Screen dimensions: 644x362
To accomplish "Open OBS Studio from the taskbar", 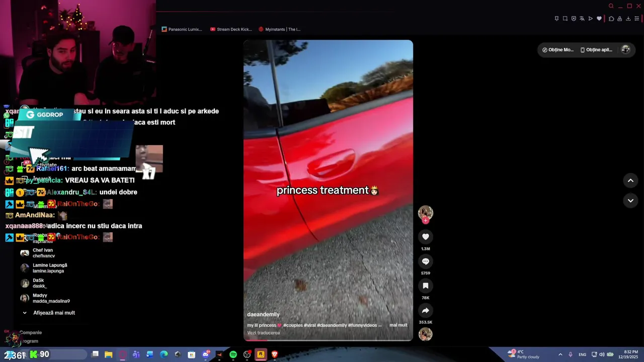I will [x=247, y=354].
